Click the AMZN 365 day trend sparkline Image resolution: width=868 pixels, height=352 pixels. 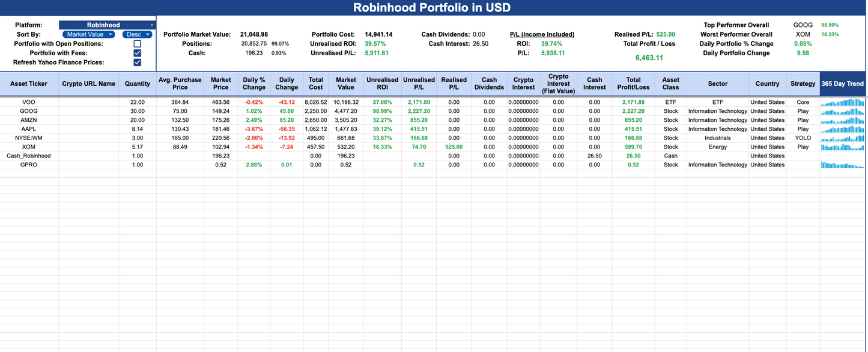click(x=843, y=120)
